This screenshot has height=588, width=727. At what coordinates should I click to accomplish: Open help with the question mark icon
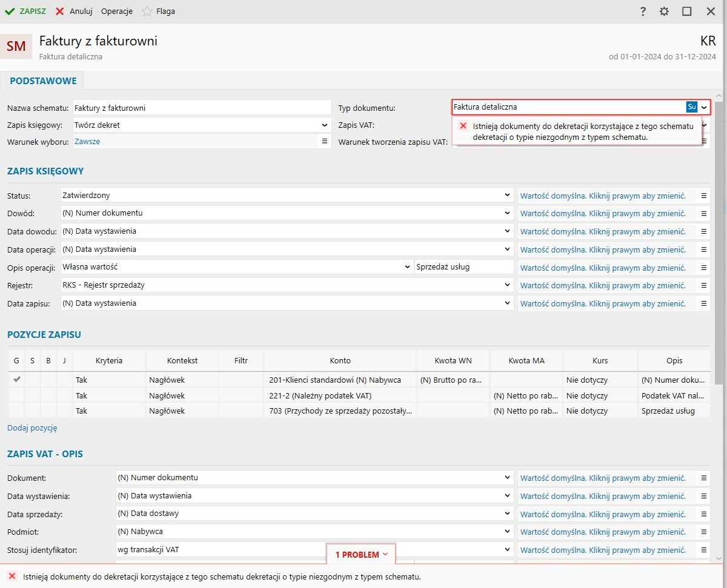[x=643, y=12]
